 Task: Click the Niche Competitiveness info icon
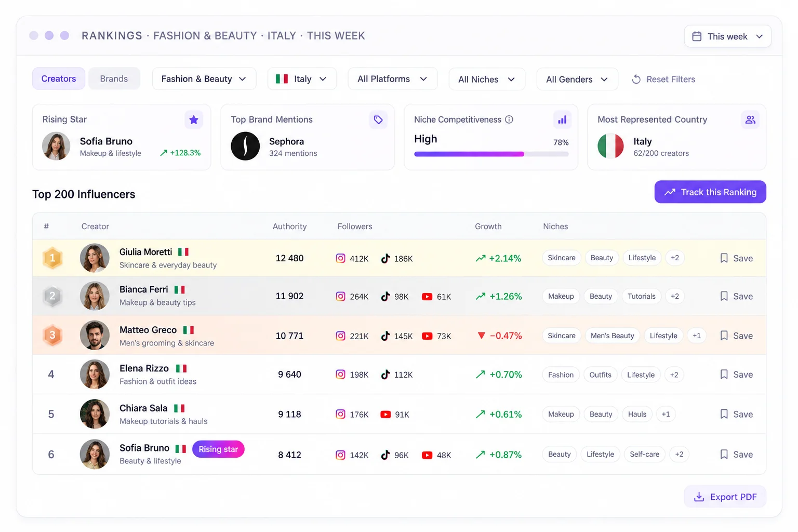pos(509,119)
